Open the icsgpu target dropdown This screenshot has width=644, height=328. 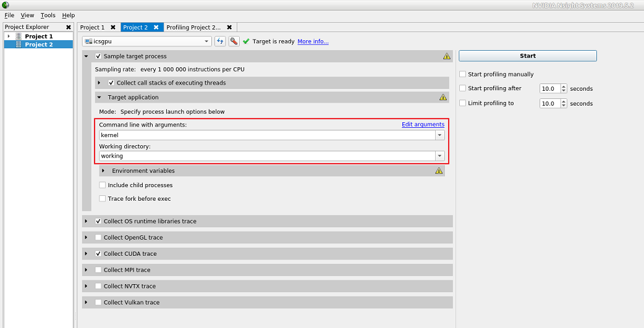(x=206, y=41)
